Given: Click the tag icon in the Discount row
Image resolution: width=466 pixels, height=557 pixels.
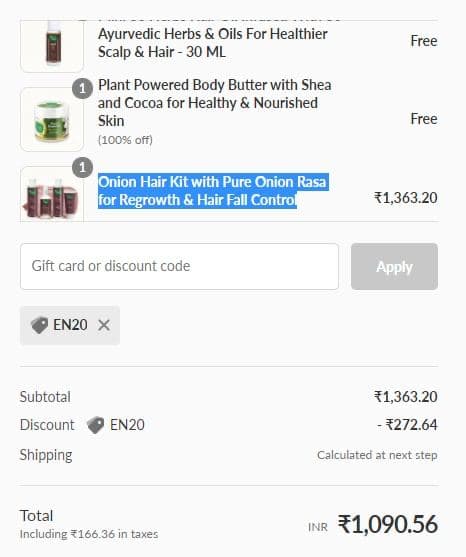Looking at the screenshot, I should click(x=96, y=425).
